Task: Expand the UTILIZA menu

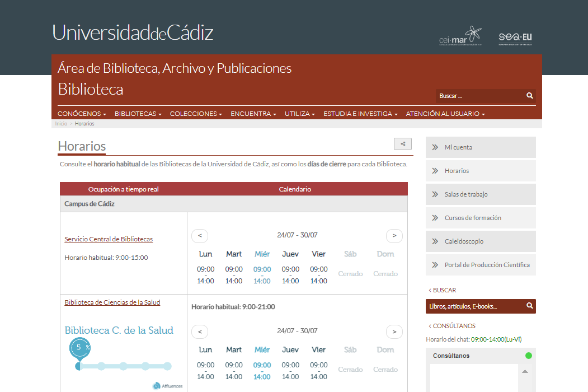Action: pos(300,114)
